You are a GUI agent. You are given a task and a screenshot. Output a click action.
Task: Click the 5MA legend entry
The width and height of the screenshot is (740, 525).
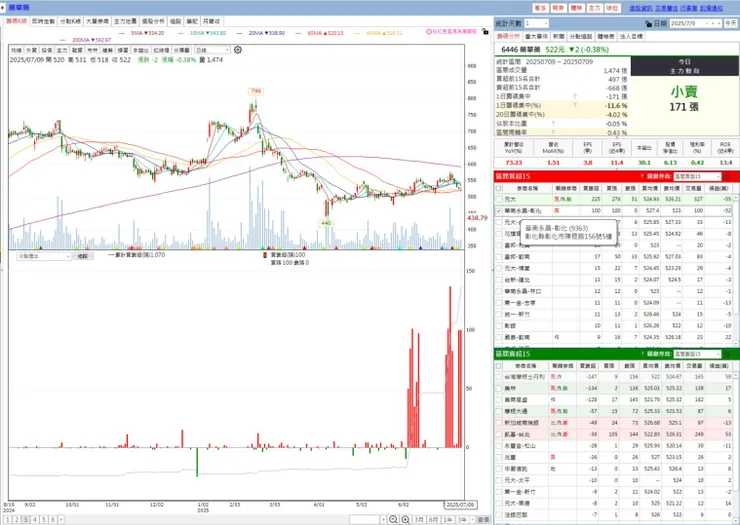tap(142, 33)
